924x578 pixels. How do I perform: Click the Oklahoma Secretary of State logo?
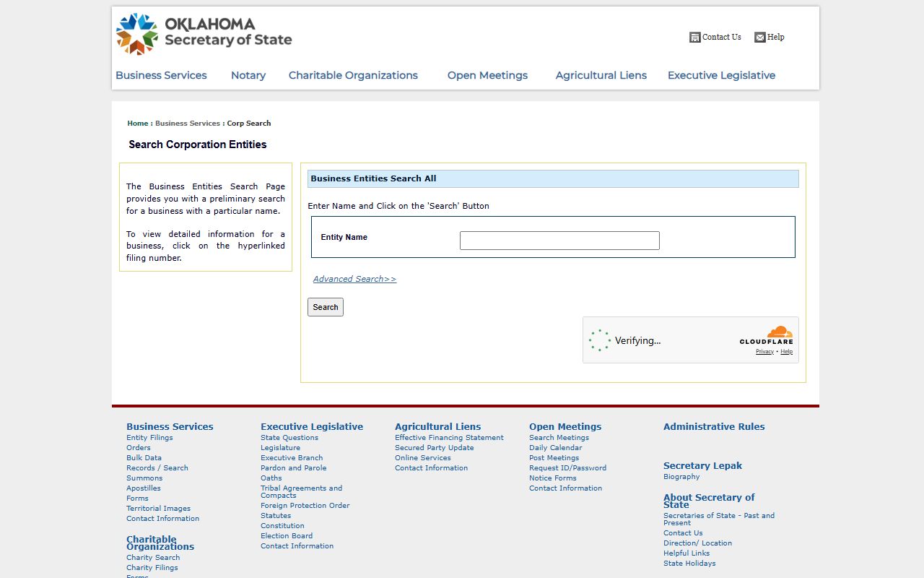204,33
